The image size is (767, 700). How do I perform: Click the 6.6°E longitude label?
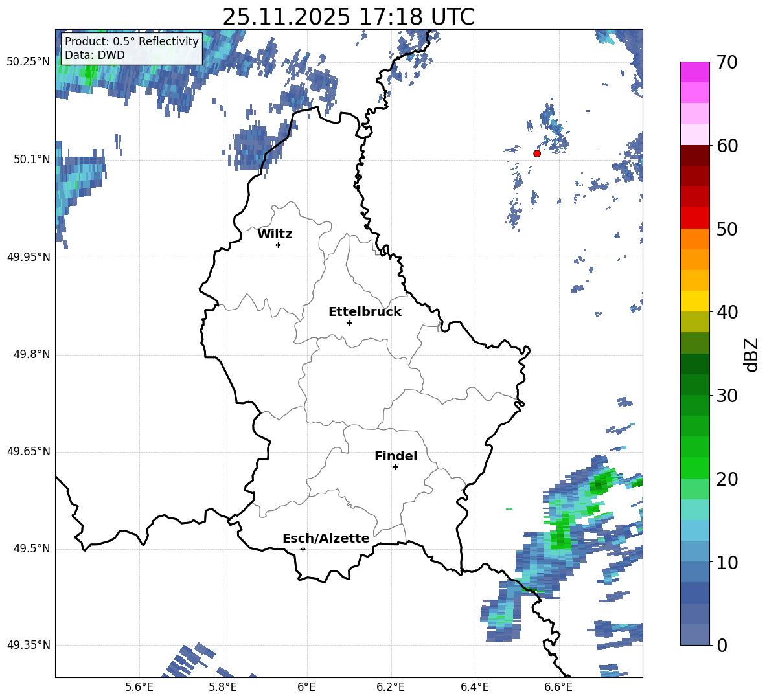tap(558, 687)
